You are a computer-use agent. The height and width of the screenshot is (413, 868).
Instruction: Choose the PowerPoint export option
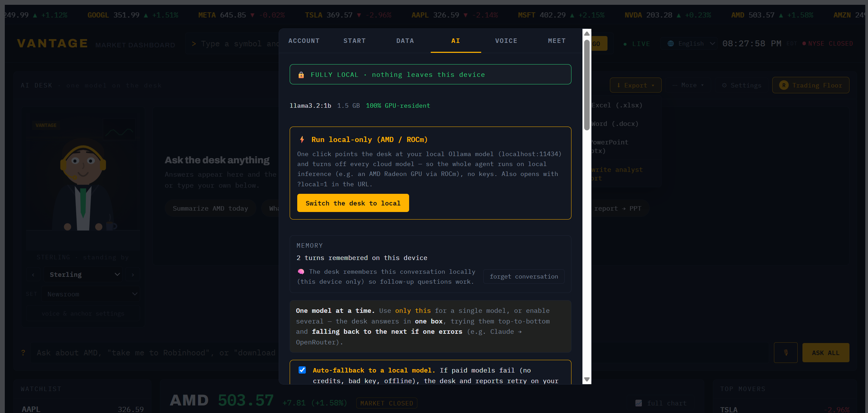coord(610,146)
